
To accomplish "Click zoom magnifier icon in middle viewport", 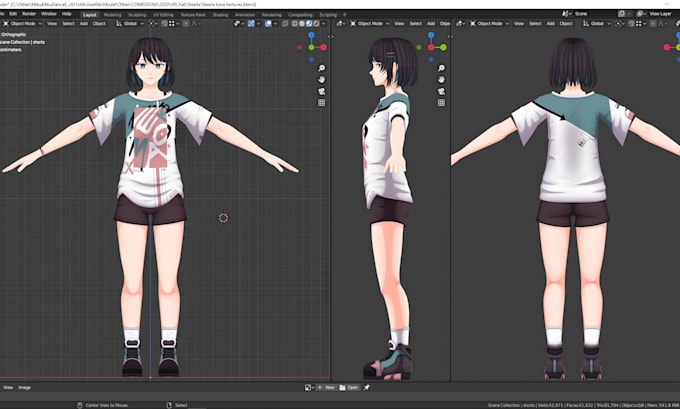I will coord(441,68).
